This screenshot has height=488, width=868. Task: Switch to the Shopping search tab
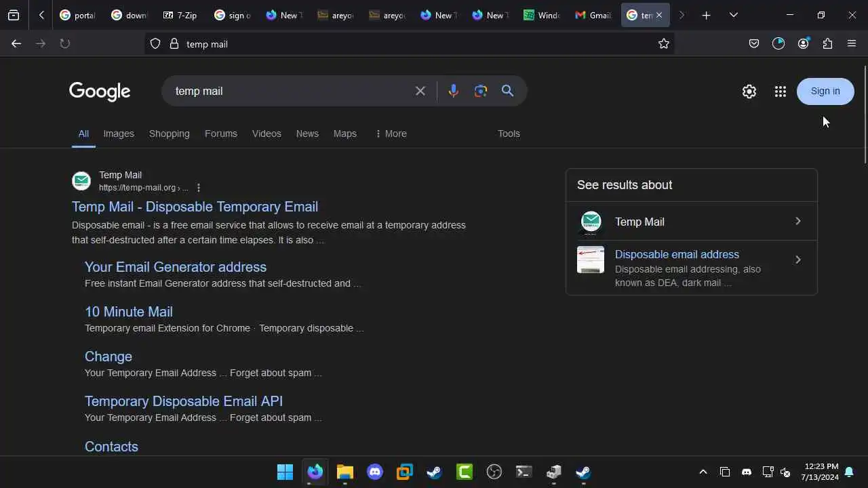pyautogui.click(x=170, y=134)
